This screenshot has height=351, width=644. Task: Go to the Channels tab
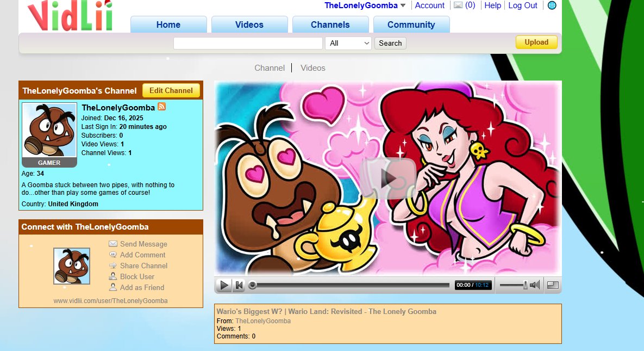pyautogui.click(x=330, y=24)
